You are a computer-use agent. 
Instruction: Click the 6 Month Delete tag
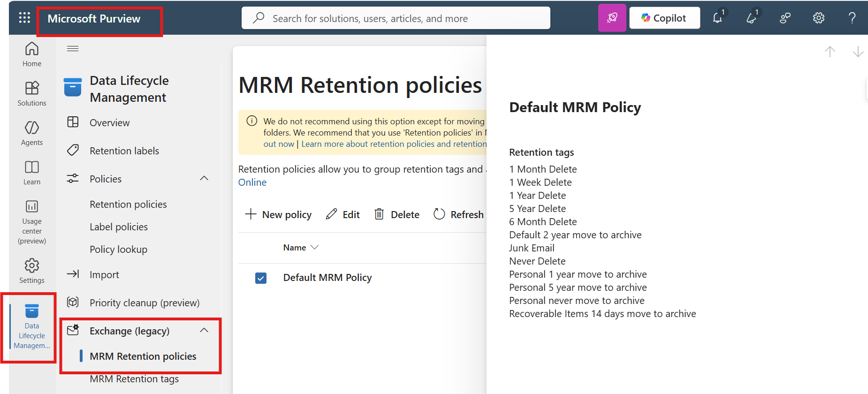click(543, 222)
